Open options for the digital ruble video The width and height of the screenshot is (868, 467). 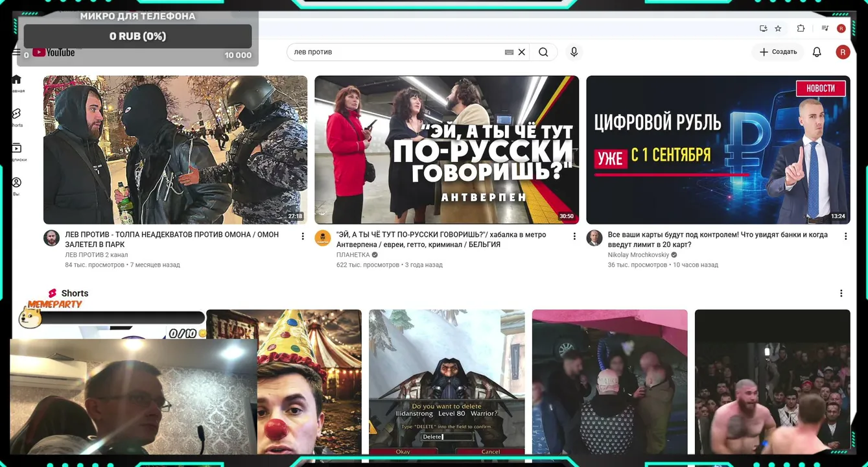point(845,237)
